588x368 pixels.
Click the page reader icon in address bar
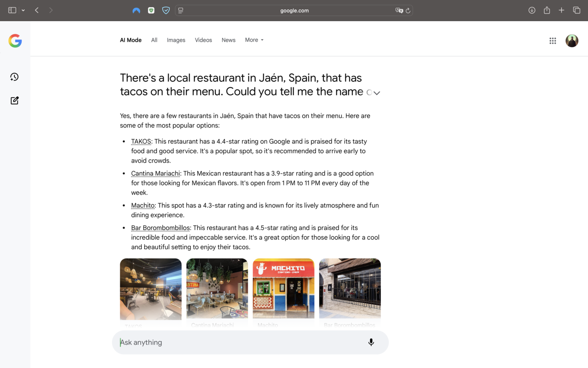click(x=181, y=10)
